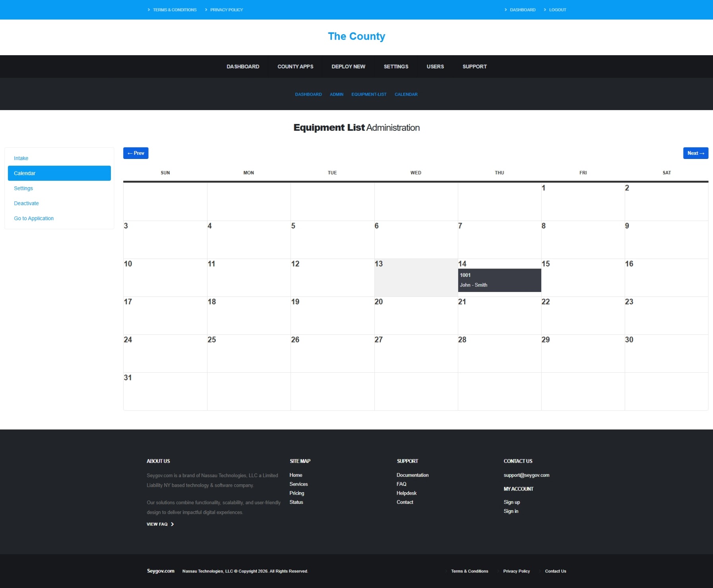Click The County site title
The width and height of the screenshot is (713, 588).
tap(356, 36)
